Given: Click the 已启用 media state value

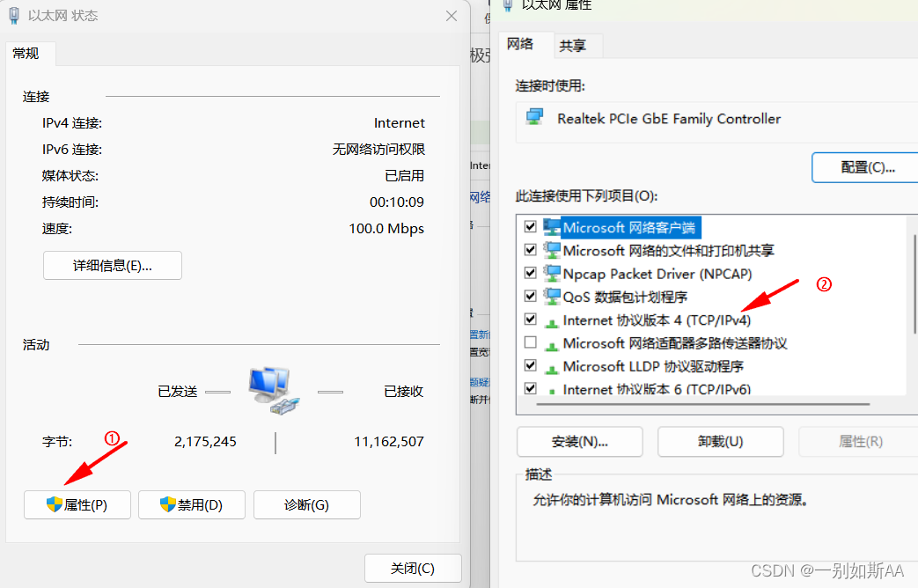Looking at the screenshot, I should coord(405,176).
